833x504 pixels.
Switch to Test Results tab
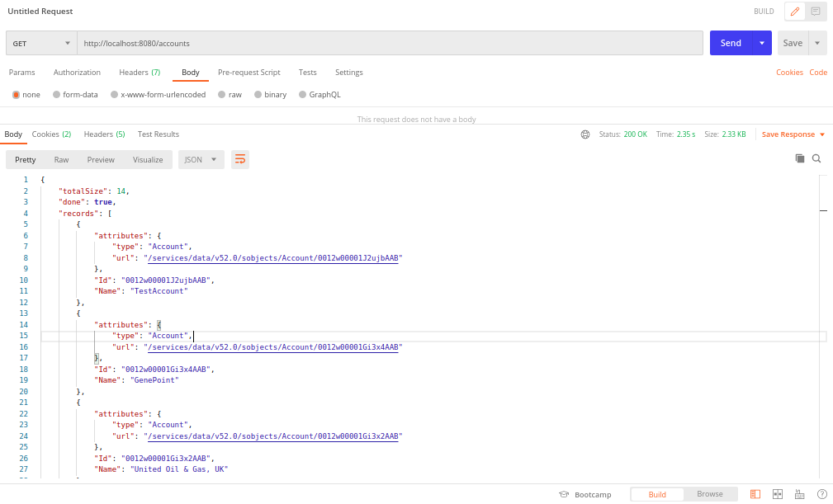tap(158, 134)
